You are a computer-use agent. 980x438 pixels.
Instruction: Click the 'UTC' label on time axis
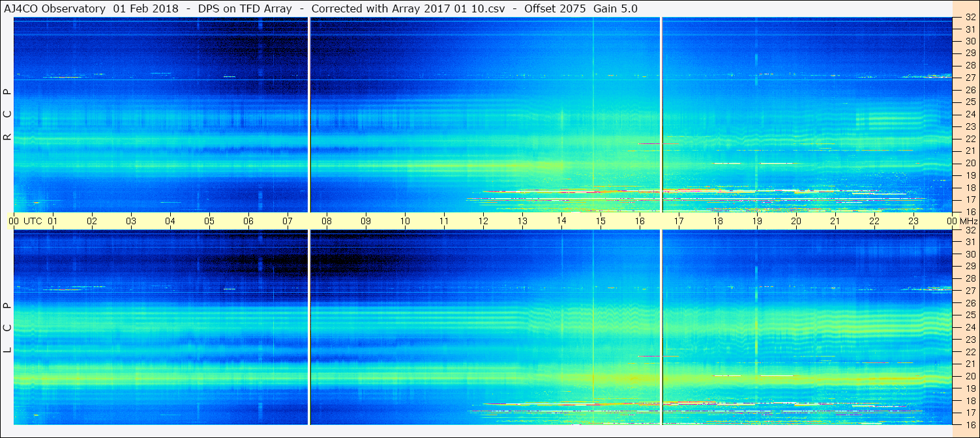click(x=33, y=221)
